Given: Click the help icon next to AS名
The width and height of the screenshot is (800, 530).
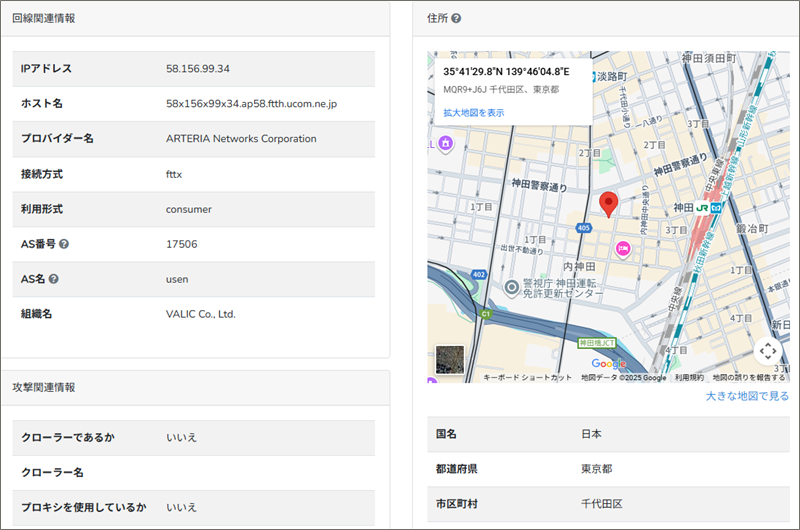Looking at the screenshot, I should (x=54, y=279).
